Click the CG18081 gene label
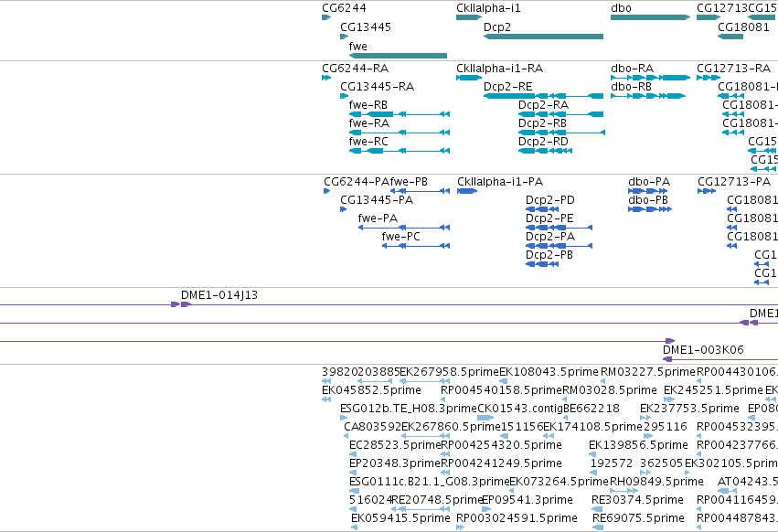This screenshot has width=778, height=532. 743,27
